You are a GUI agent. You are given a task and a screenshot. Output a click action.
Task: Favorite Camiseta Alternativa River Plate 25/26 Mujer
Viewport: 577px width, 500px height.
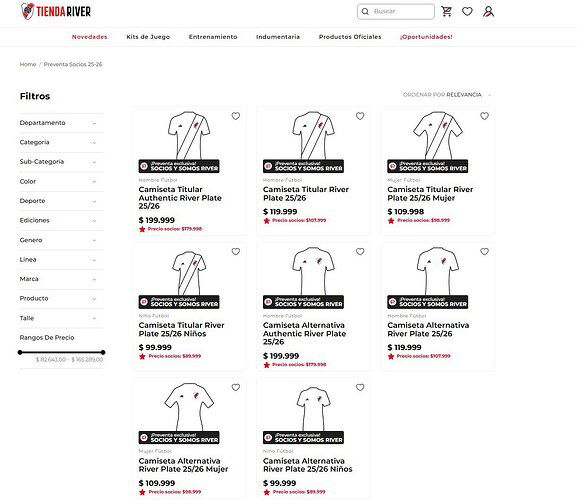236,387
